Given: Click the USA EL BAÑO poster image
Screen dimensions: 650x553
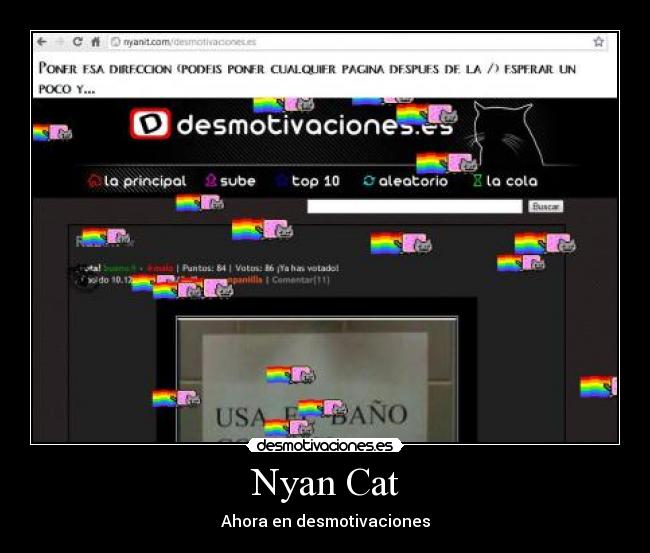Looking at the screenshot, I should (318, 379).
